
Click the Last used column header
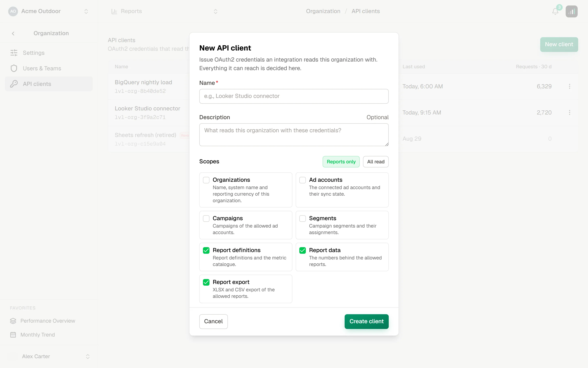point(414,66)
